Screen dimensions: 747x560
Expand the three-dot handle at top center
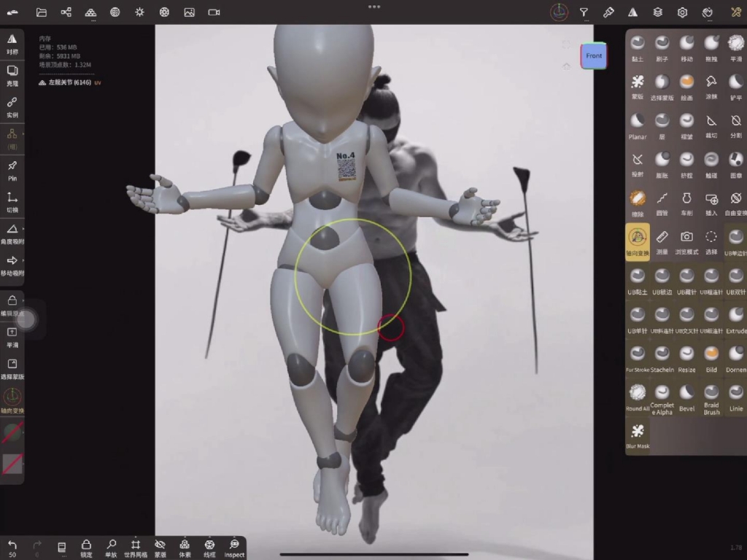point(374,7)
